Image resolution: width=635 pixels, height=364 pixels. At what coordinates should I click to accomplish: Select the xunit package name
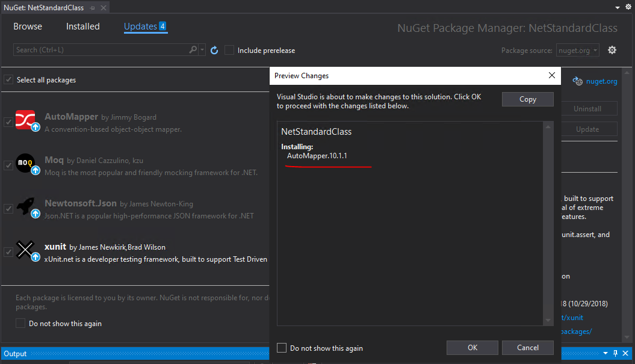coord(55,247)
